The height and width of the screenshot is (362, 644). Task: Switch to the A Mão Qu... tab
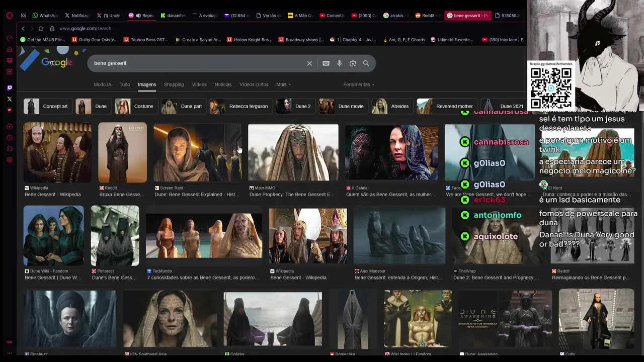point(300,16)
